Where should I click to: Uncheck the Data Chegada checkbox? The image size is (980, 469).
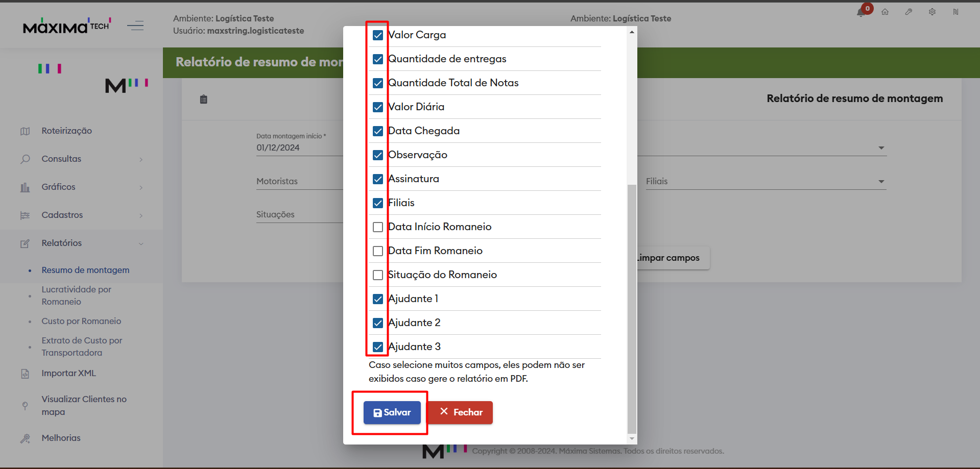tap(378, 131)
